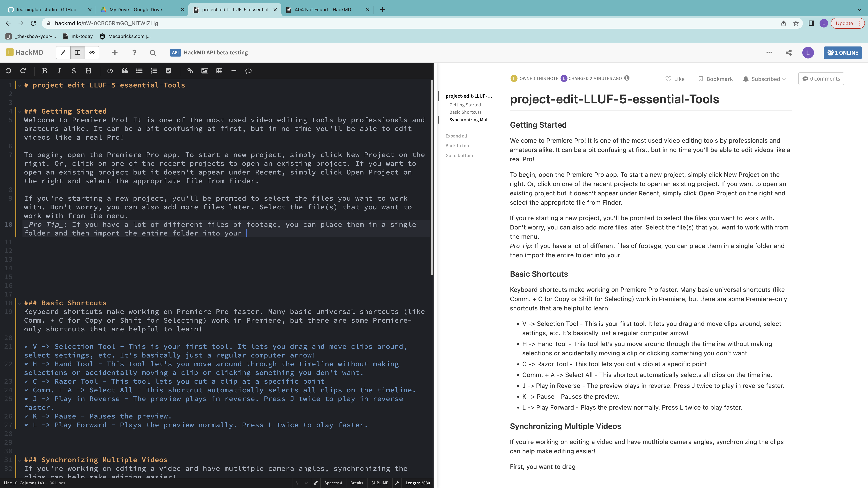The width and height of the screenshot is (868, 488).
Task: Click the insert image icon
Action: 205,71
